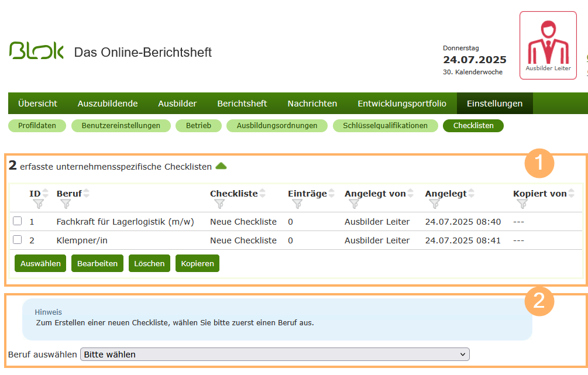Sort table by Angelegt date arrows
The width and height of the screenshot is (588, 375).
point(472,194)
